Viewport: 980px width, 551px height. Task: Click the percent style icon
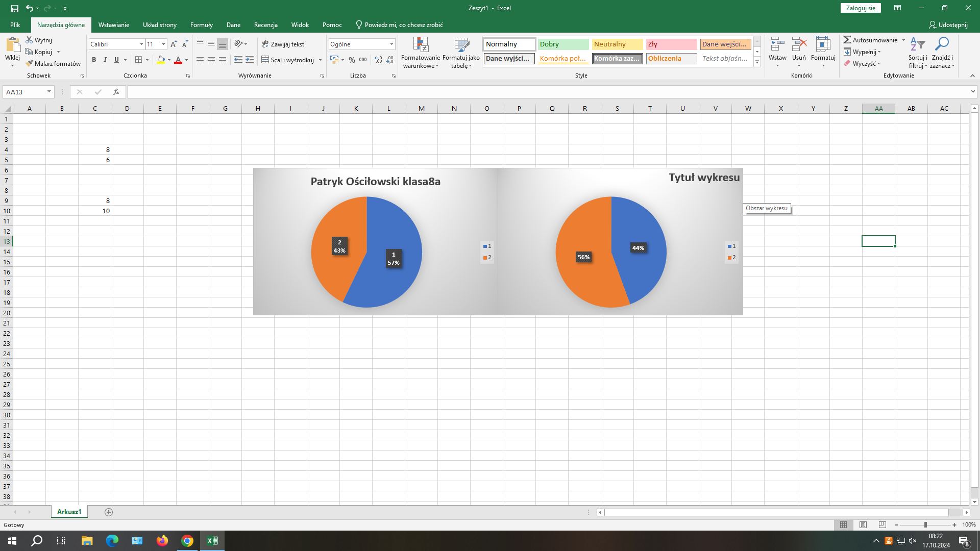tap(352, 60)
